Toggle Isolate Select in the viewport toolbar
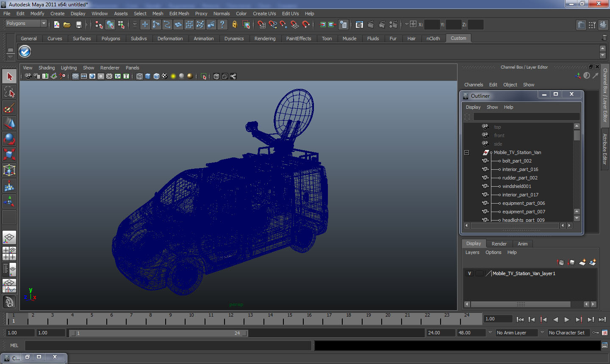The image size is (610, 364). tap(203, 76)
